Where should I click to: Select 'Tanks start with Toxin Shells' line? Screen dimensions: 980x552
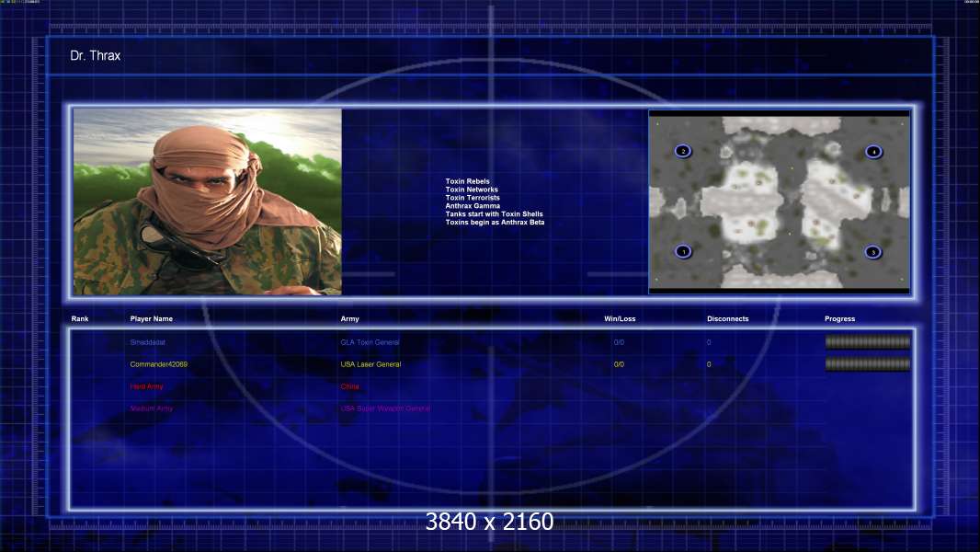pos(494,213)
